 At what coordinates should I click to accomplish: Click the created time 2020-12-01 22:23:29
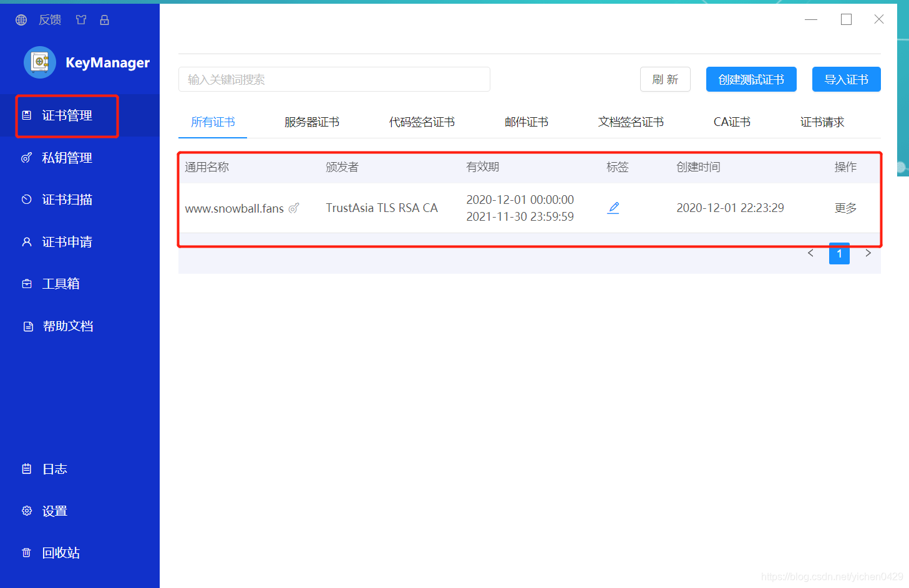pos(731,208)
